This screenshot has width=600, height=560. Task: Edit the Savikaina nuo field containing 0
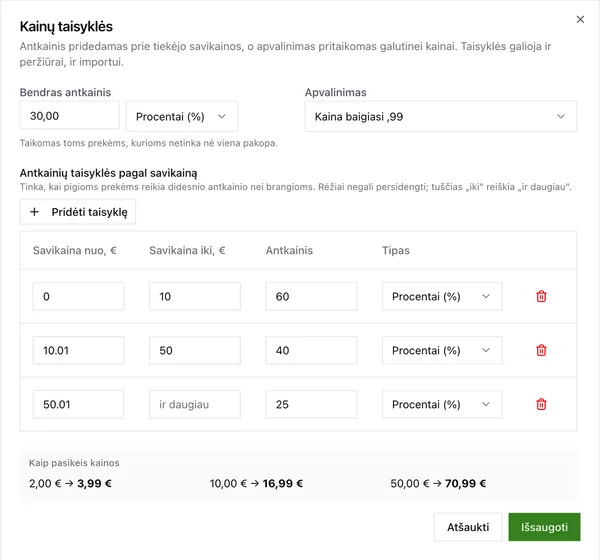(78, 296)
